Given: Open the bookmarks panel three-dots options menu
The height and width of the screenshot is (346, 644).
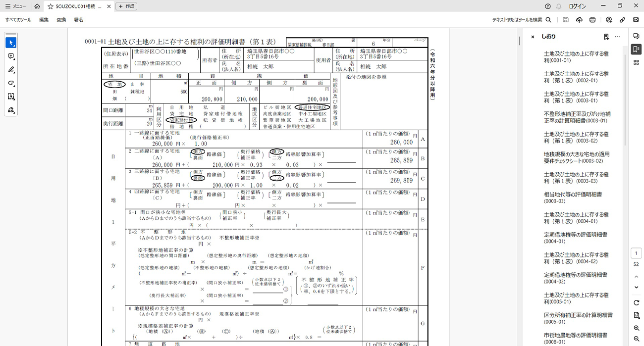Looking at the screenshot, I should click(617, 37).
